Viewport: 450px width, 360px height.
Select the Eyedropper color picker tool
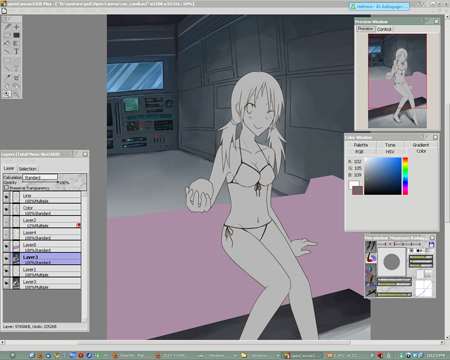click(7, 78)
